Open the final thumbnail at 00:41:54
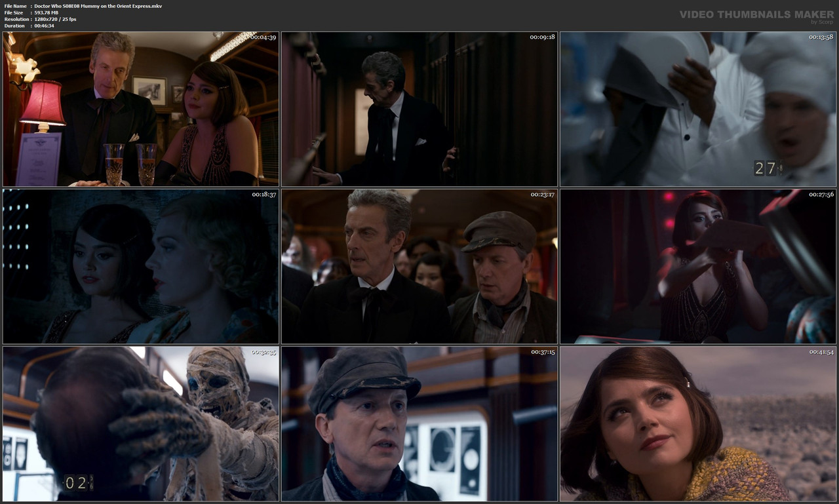 (x=698, y=424)
